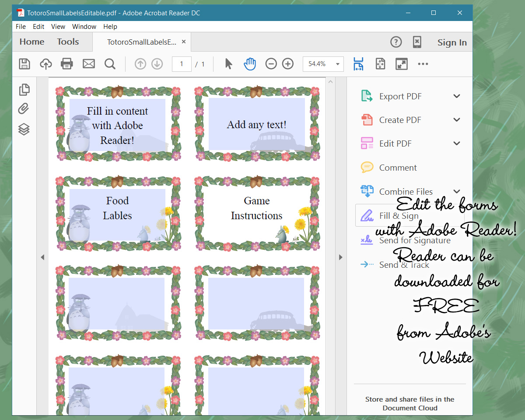Click the upload to cloud icon
Screen dimensions: 525x420
[x=45, y=64]
